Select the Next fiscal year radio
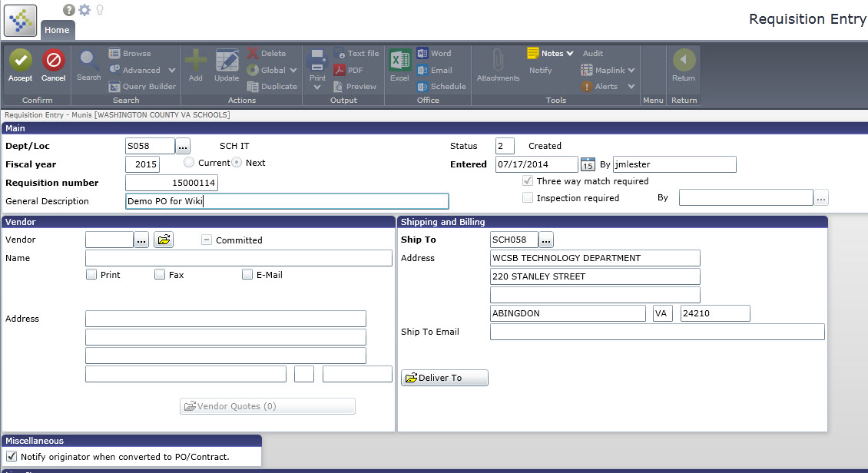Viewport: 868px width, 473px height. (237, 162)
